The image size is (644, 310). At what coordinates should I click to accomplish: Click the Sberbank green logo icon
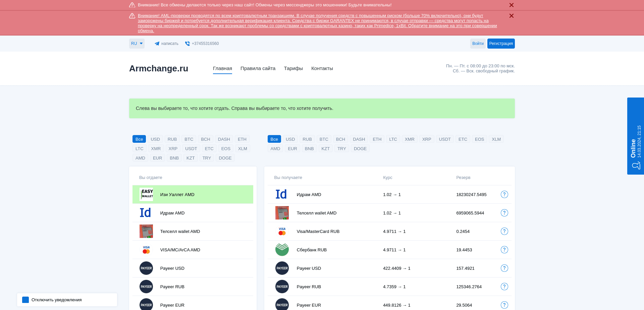[282, 250]
